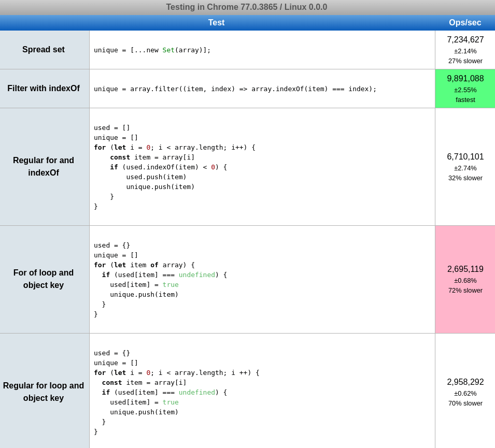Select the 'Regular for and indexOf' test name
This screenshot has width=495, height=448.
pyautogui.click(x=44, y=167)
